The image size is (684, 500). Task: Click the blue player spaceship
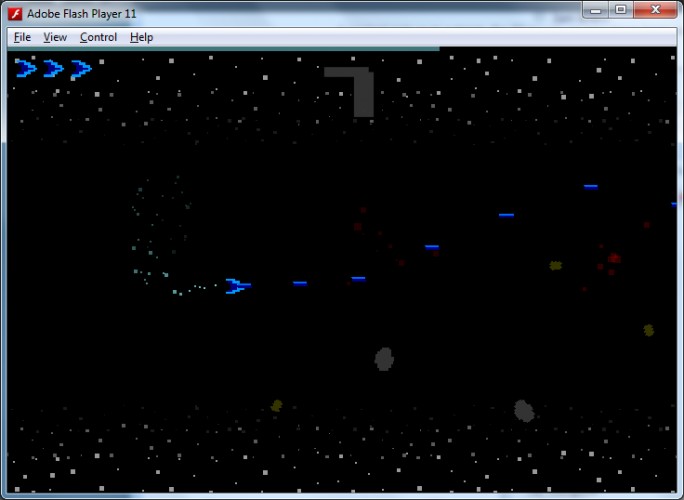[x=238, y=286]
